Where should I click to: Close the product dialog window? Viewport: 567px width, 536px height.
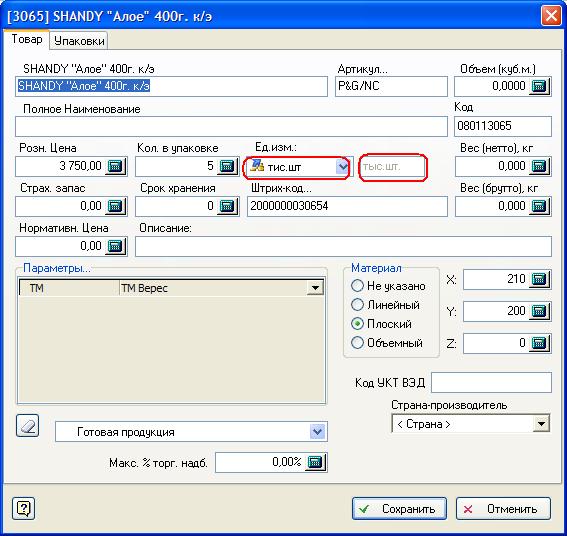coord(551,16)
